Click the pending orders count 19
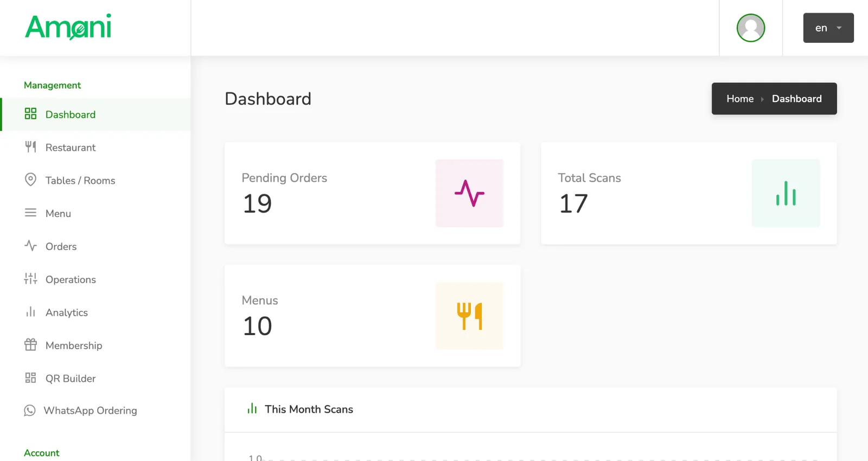Image resolution: width=868 pixels, height=461 pixels. coord(257,204)
